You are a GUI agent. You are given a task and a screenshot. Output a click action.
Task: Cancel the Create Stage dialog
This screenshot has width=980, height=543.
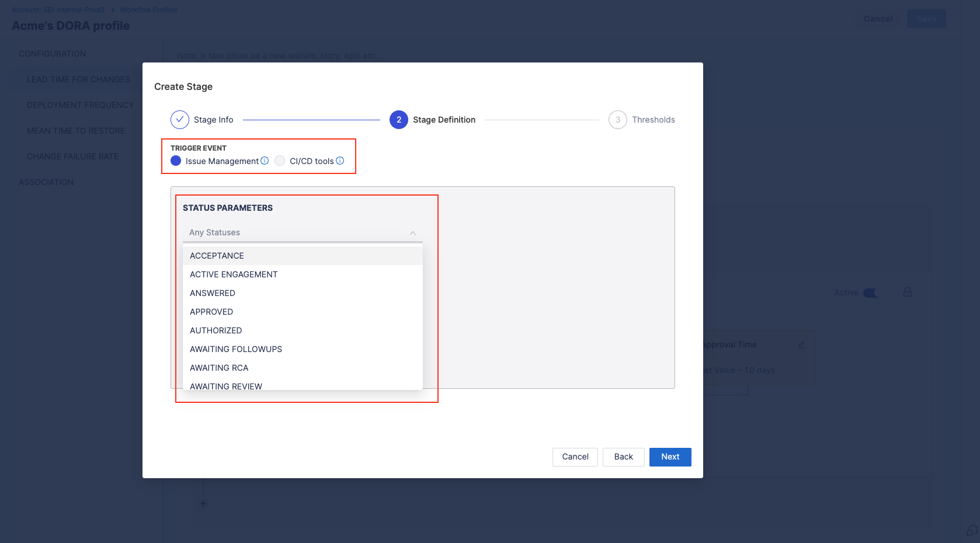click(575, 457)
